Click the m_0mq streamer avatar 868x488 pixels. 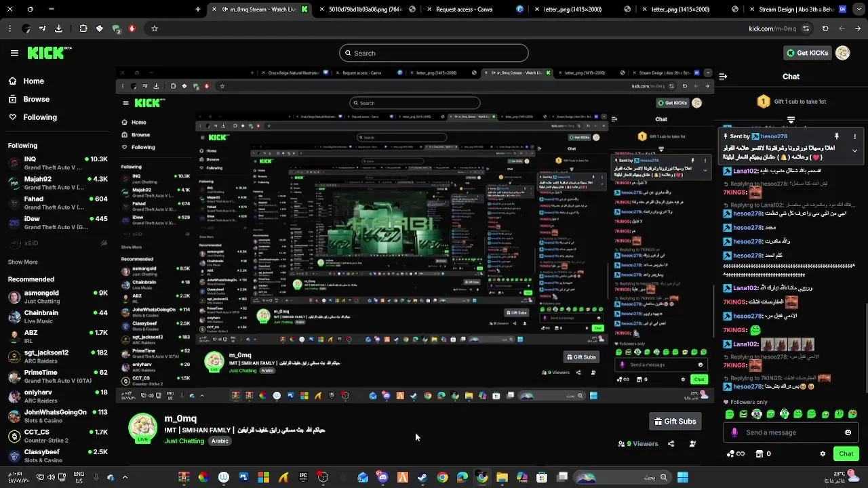pos(143,428)
